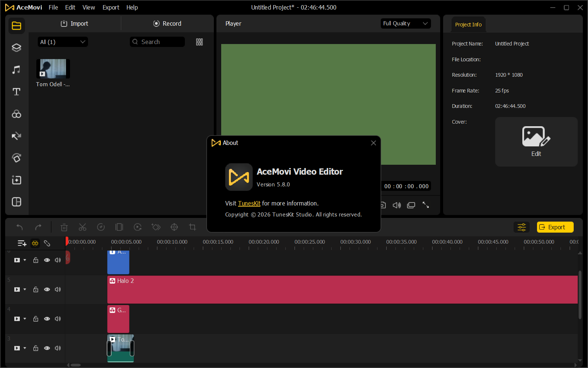
Task: Open the three-circles Filters sidebar panel
Action: click(x=17, y=114)
